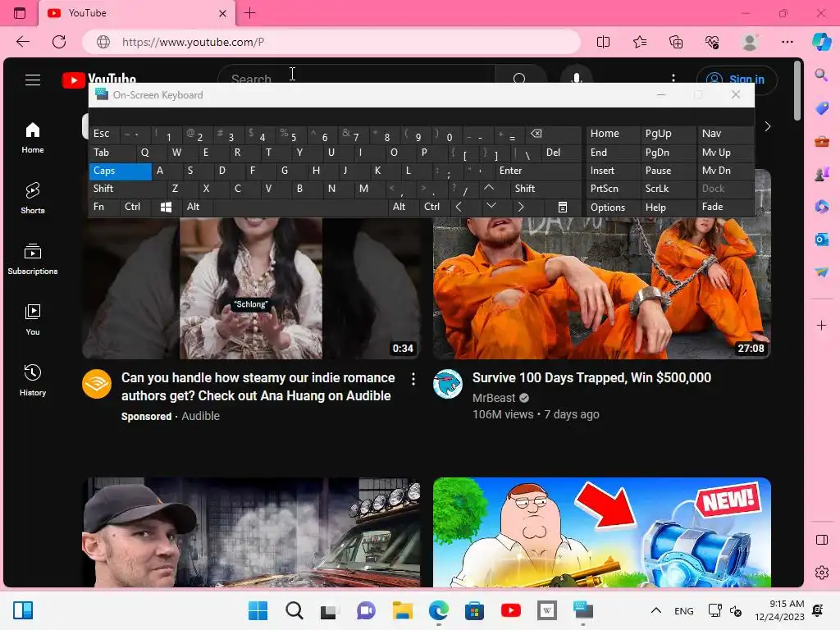840x630 pixels.
Task: Open Edge sidebar settings gear
Action: point(822,572)
